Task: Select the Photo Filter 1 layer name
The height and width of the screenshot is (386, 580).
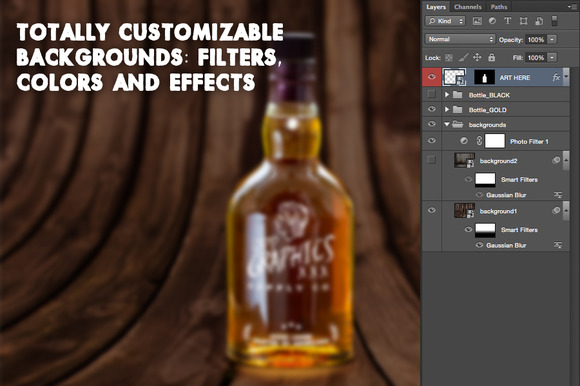Action: click(x=529, y=141)
